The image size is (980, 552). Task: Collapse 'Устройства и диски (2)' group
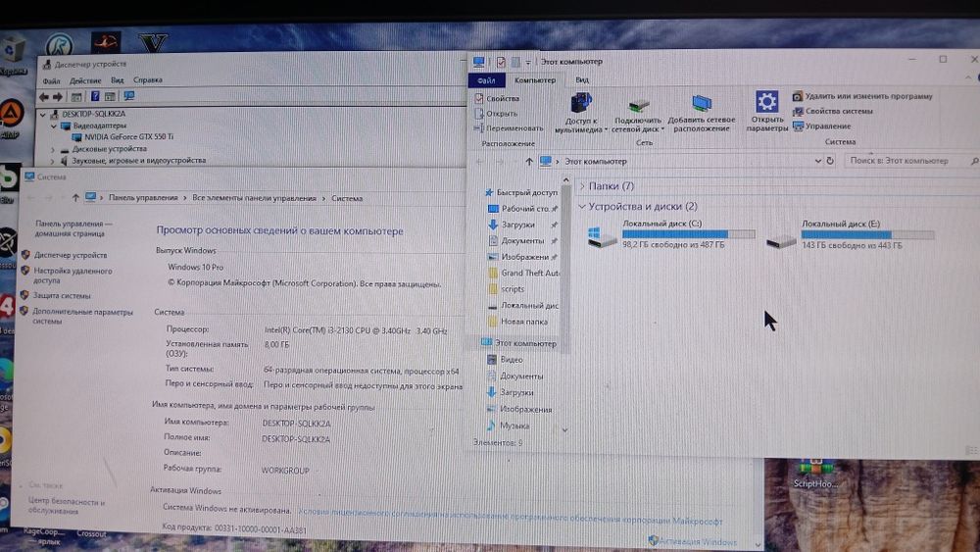point(582,206)
